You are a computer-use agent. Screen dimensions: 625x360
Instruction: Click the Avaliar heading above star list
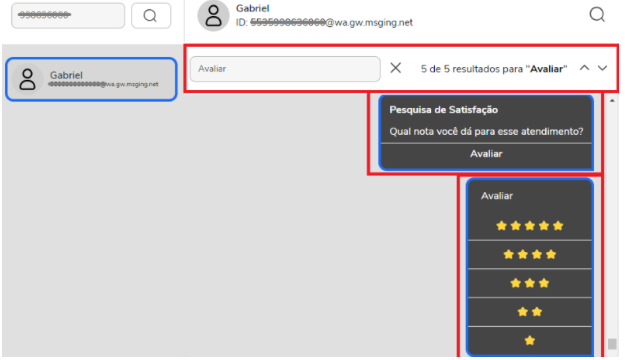pos(497,196)
